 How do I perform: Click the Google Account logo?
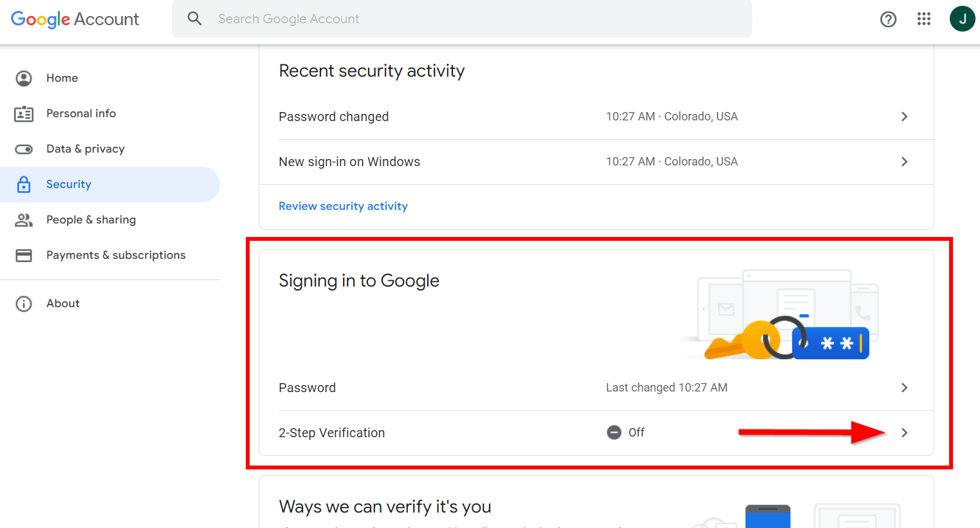[x=75, y=19]
